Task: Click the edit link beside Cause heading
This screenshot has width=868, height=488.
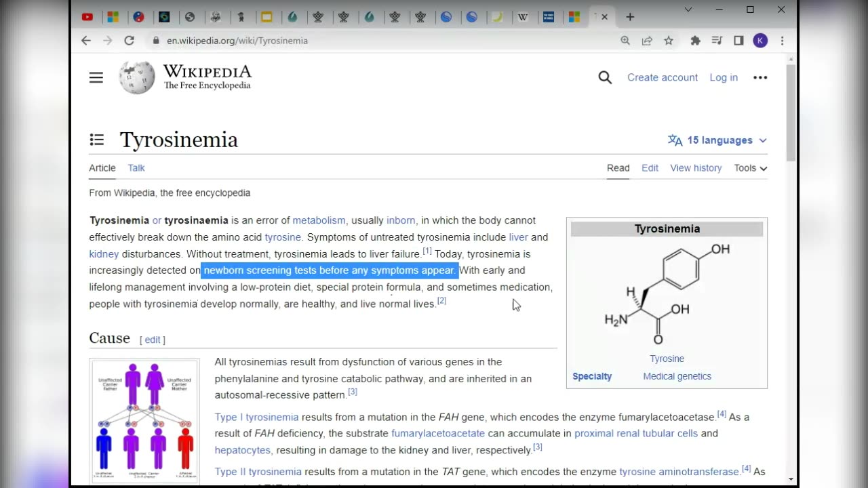Action: [x=153, y=340]
